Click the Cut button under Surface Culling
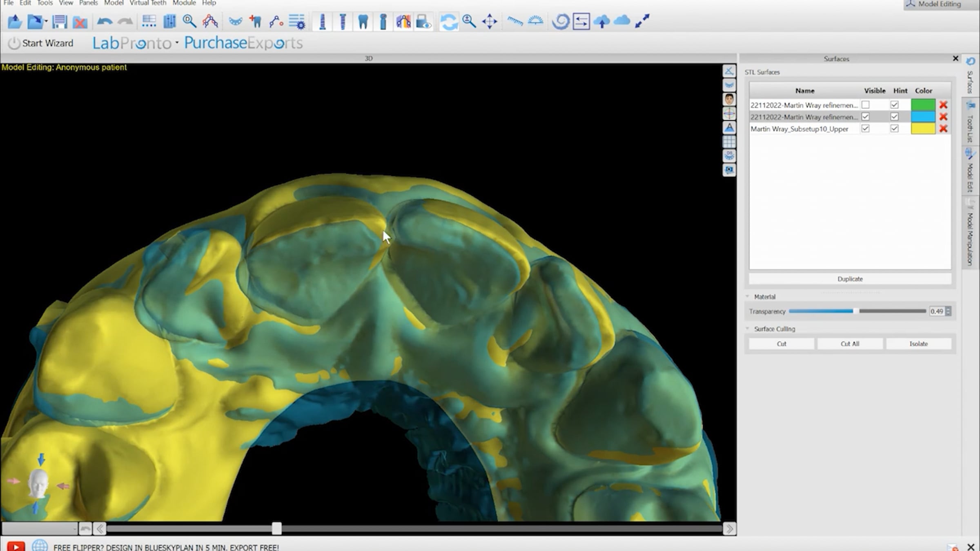 [782, 344]
